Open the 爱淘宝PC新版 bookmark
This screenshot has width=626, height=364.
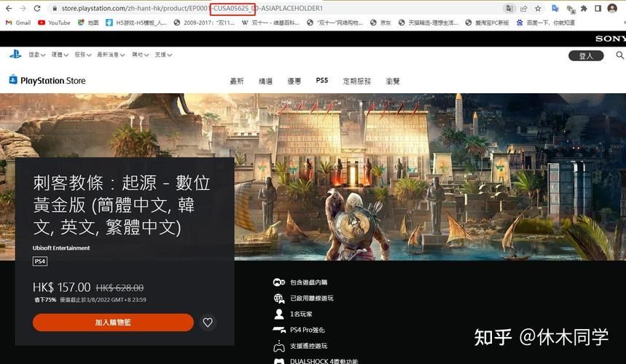tap(487, 23)
